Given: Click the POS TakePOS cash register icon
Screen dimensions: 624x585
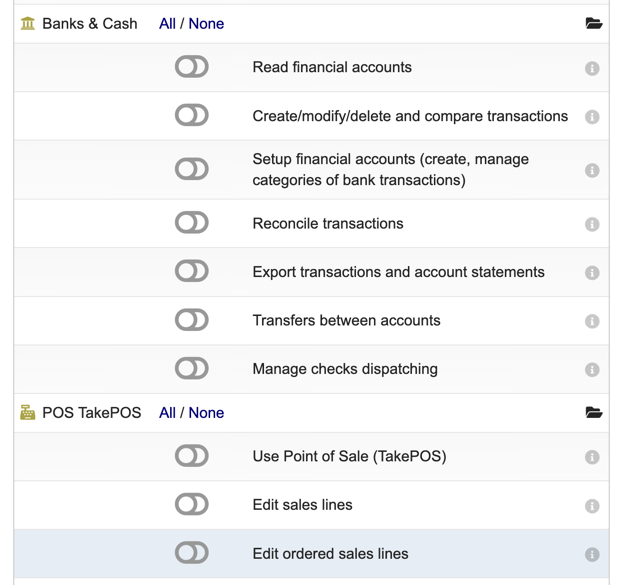Looking at the screenshot, I should click(x=28, y=413).
